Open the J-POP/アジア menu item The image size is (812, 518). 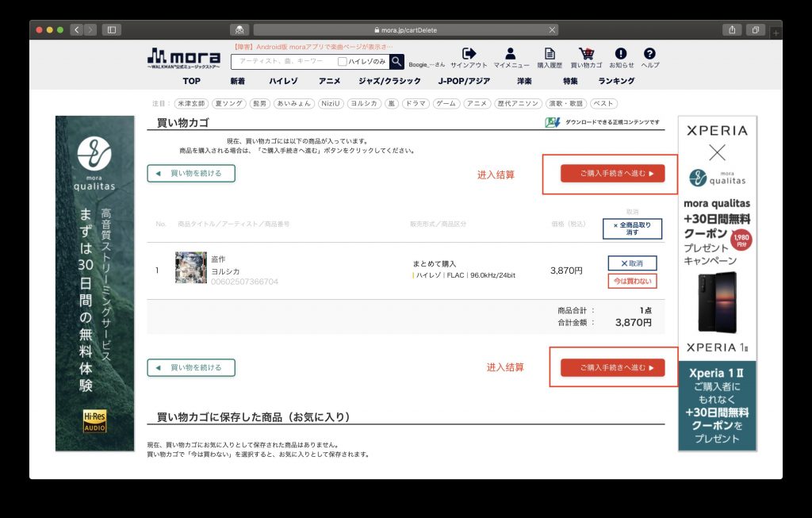[464, 81]
